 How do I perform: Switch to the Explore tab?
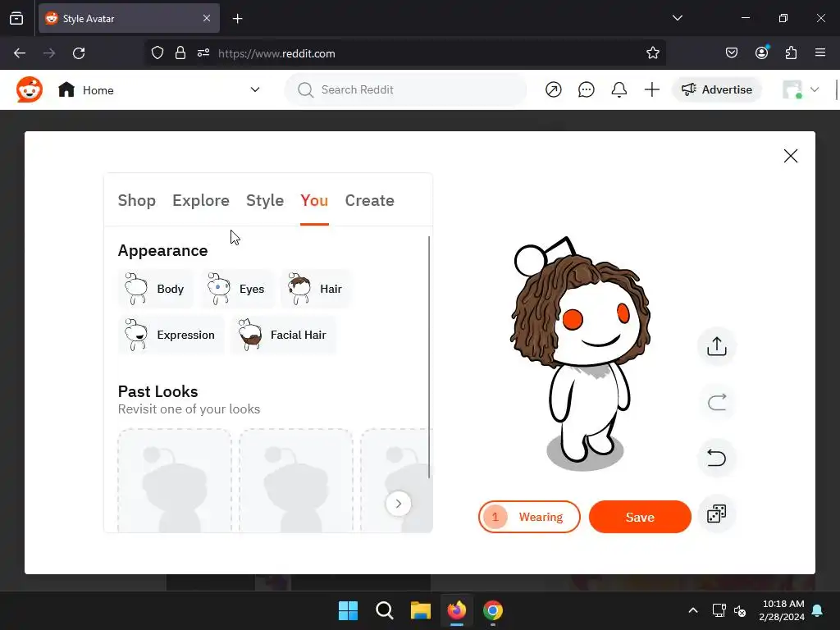click(201, 200)
